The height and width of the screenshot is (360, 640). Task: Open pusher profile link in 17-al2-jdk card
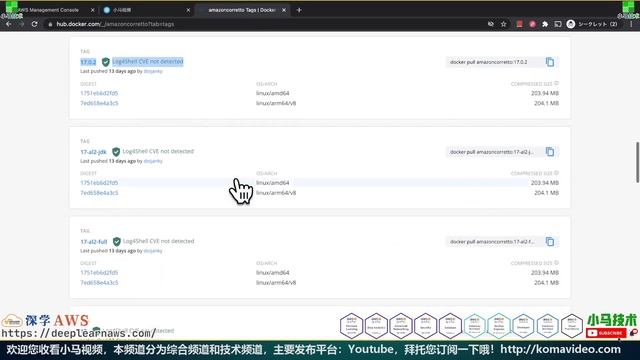pos(153,161)
